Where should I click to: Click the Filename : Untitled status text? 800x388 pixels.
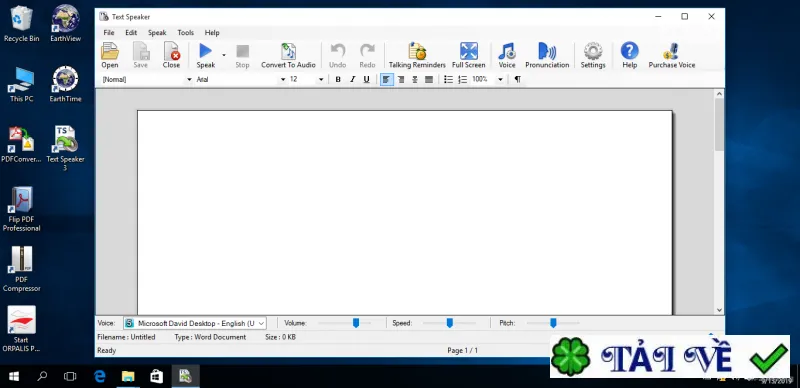(x=126, y=337)
